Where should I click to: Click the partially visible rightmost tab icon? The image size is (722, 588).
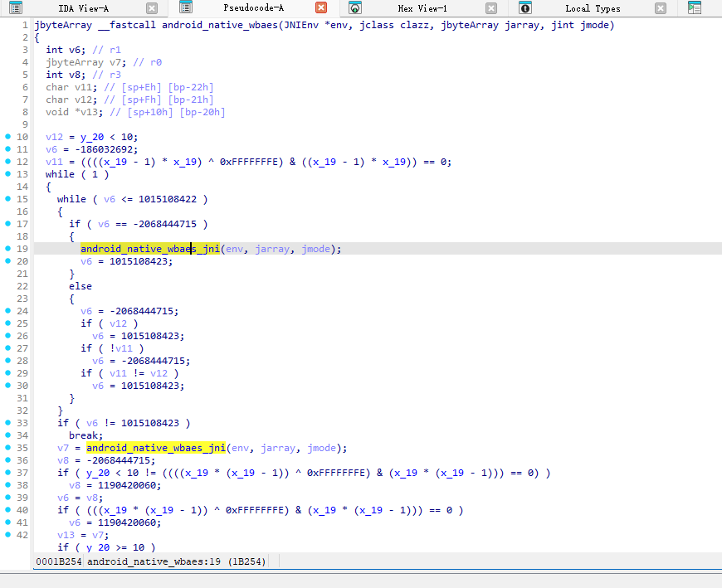(x=695, y=7)
